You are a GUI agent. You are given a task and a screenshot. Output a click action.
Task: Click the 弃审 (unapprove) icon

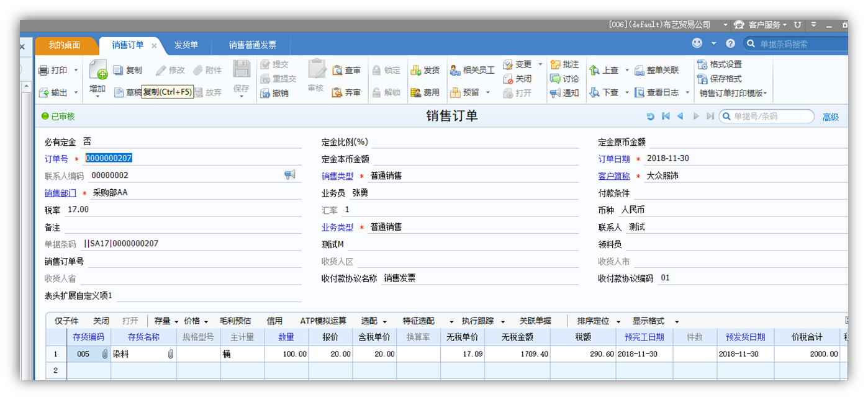(x=337, y=92)
